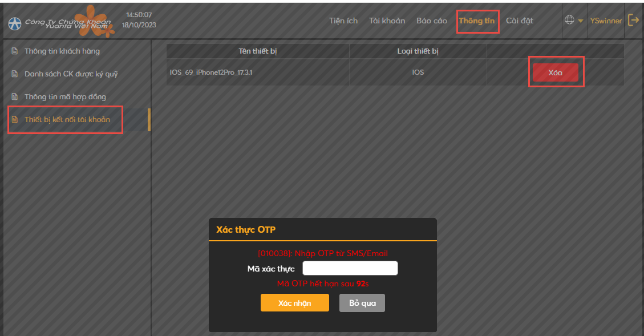Viewport: 644px width, 336px height.
Task: Click the Xác thực OTP dialog title
Action: (246, 230)
